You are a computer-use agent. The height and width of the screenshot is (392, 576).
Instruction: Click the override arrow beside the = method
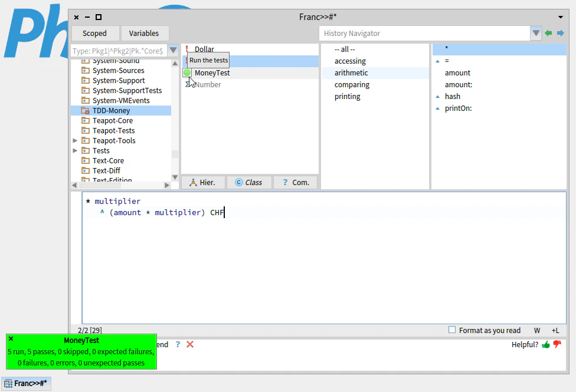tap(437, 61)
